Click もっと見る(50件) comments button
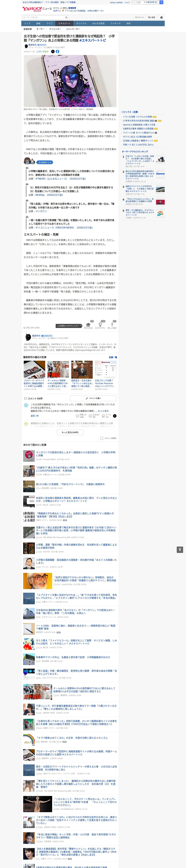Screen dimensions: 186x868 click(x=70, y=432)
